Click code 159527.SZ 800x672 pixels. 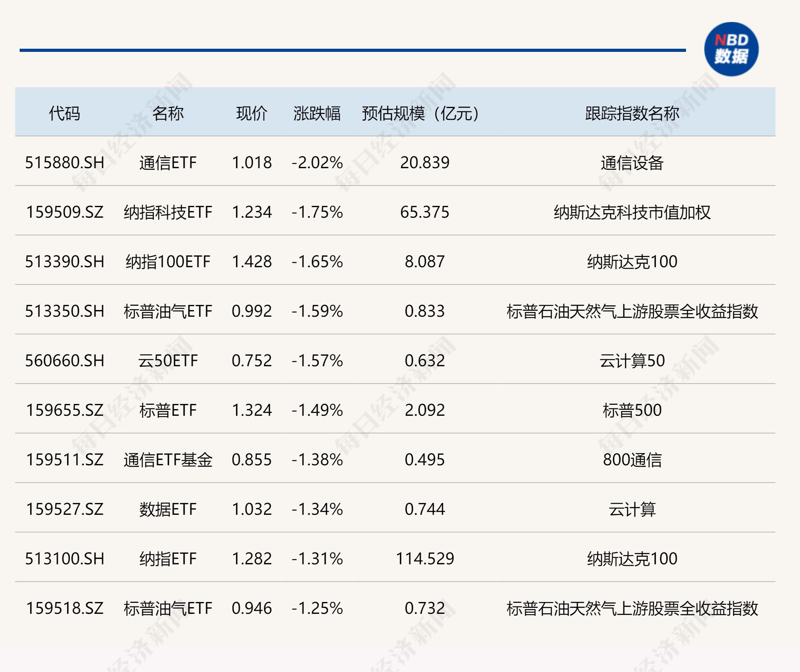tap(65, 509)
